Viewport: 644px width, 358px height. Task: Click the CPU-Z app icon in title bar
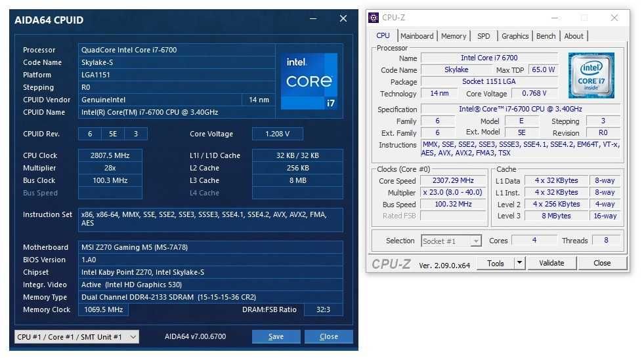[x=374, y=18]
